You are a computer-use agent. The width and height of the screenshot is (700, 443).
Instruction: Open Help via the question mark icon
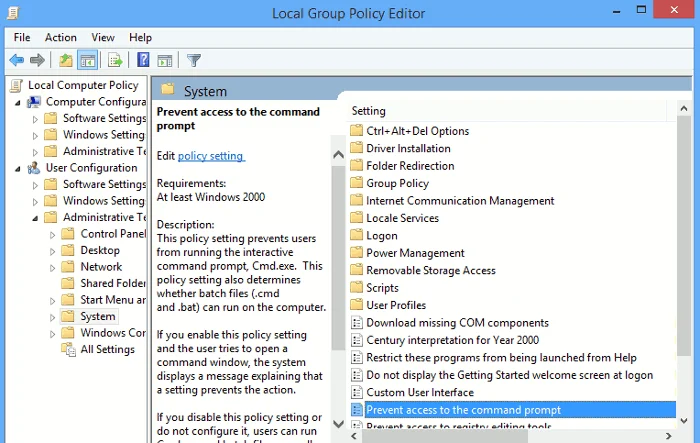143,60
